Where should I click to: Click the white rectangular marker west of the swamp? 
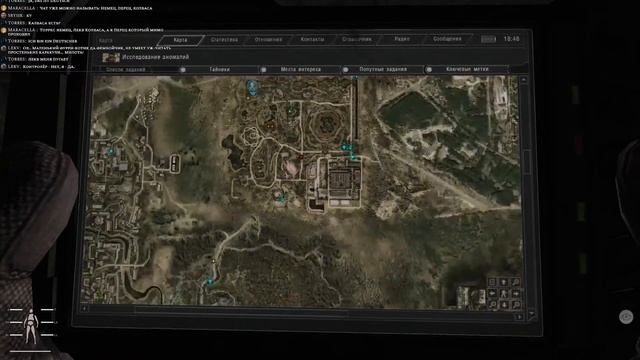point(175,163)
